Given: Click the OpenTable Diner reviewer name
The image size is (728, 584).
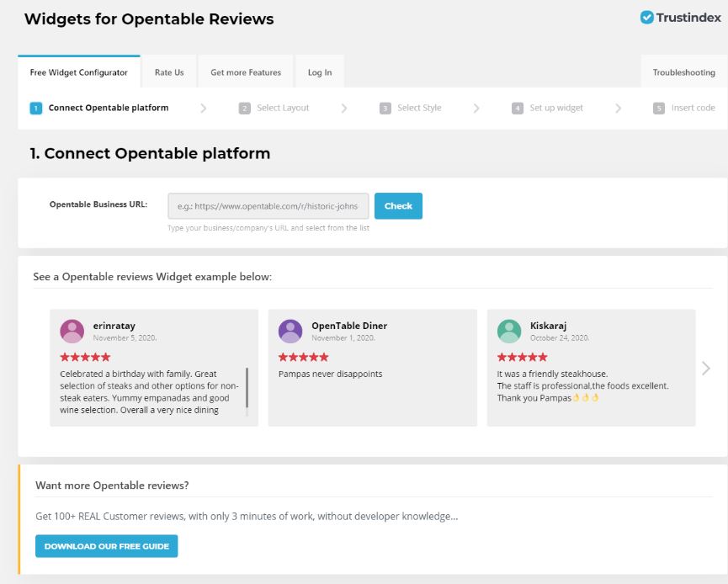Looking at the screenshot, I should (349, 326).
